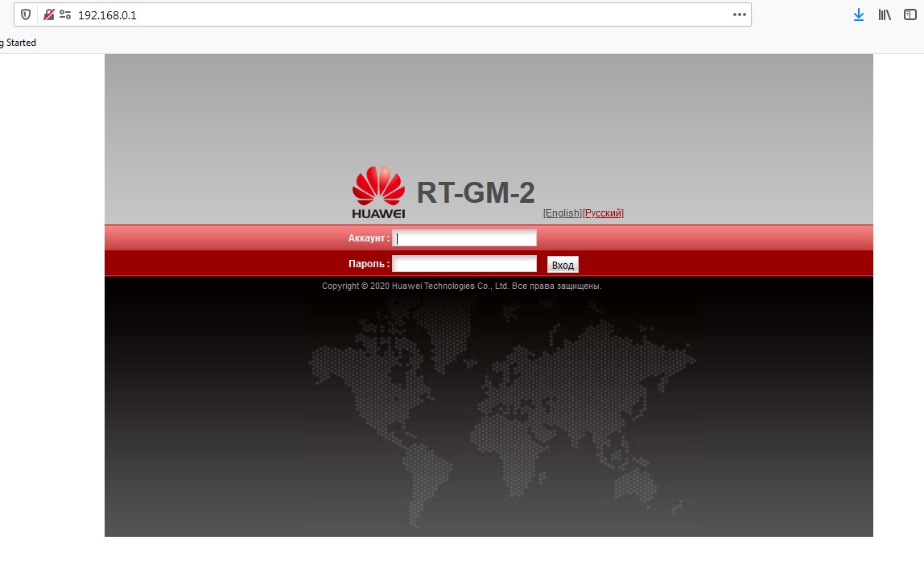Image resolution: width=924 pixels, height=565 pixels.
Task: Click the Аккаунт field label
Action: pos(369,238)
